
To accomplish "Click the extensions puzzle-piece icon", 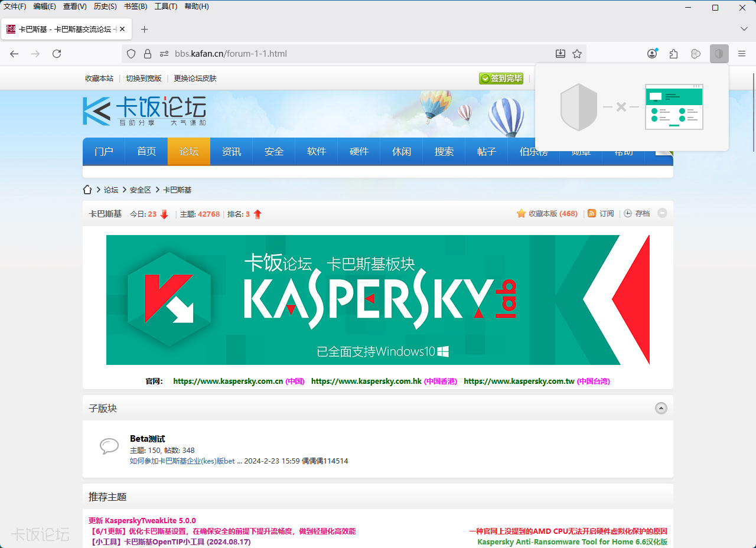I will 673,54.
